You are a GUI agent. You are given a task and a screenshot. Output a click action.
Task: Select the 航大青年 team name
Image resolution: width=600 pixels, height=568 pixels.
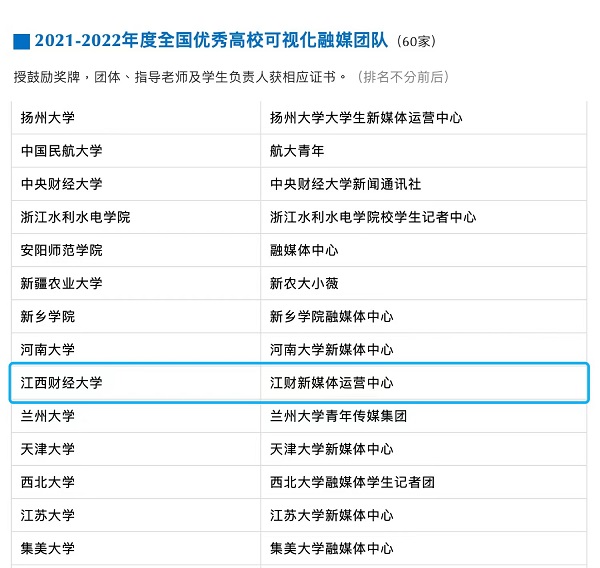coord(297,151)
